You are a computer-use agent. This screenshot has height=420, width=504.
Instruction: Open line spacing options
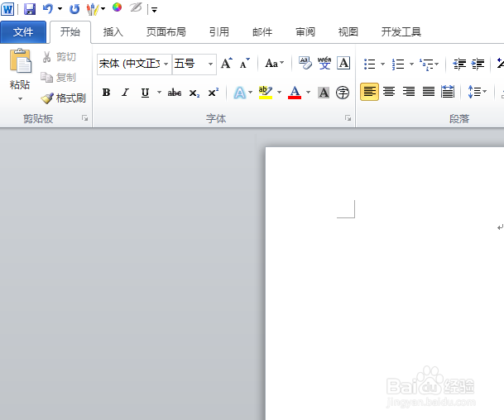click(478, 92)
